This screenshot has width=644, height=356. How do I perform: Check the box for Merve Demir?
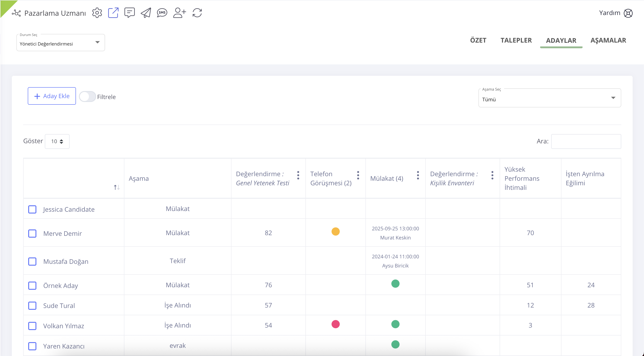32,233
